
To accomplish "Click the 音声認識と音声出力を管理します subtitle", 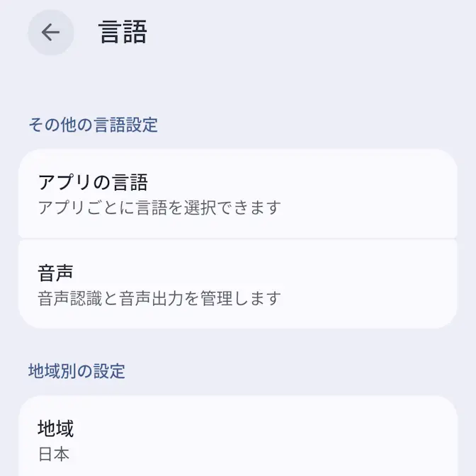I will click(x=159, y=298).
